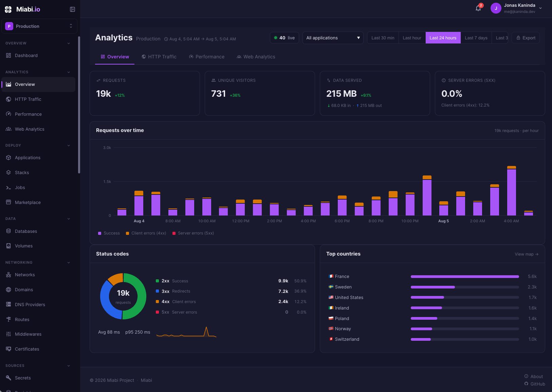The image size is (552, 392).
Task: Collapse the NETWORKING sidebar section
Action: coord(69,263)
